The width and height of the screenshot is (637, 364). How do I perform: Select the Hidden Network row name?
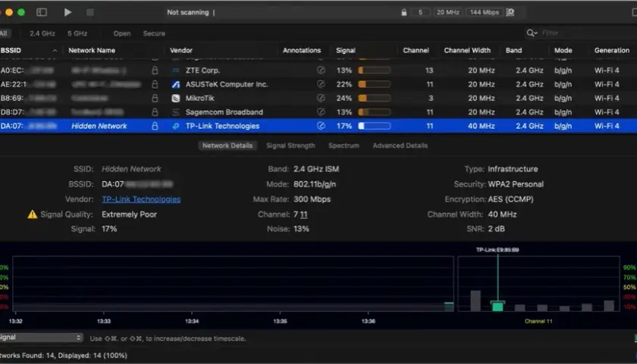tap(99, 126)
